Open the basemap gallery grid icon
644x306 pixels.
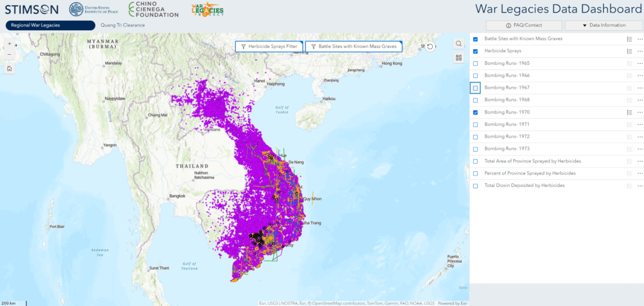[459, 58]
